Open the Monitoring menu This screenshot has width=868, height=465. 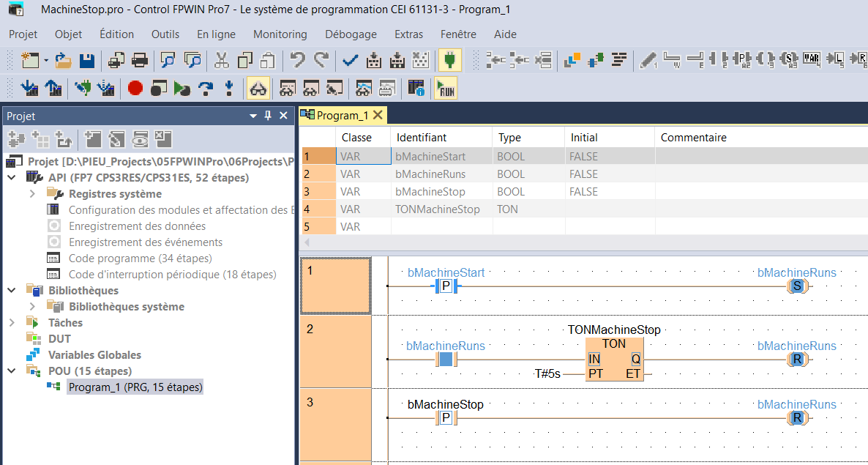pos(280,34)
